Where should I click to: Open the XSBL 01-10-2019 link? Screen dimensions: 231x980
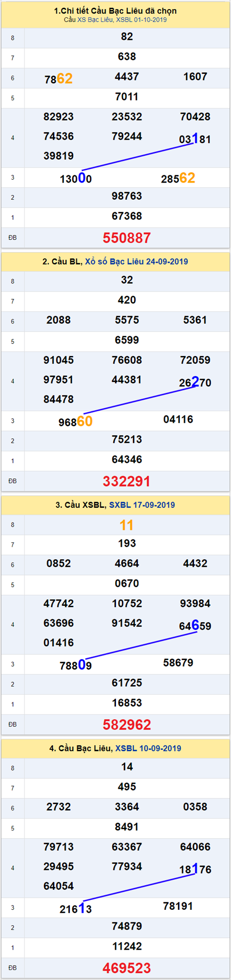coord(141,20)
